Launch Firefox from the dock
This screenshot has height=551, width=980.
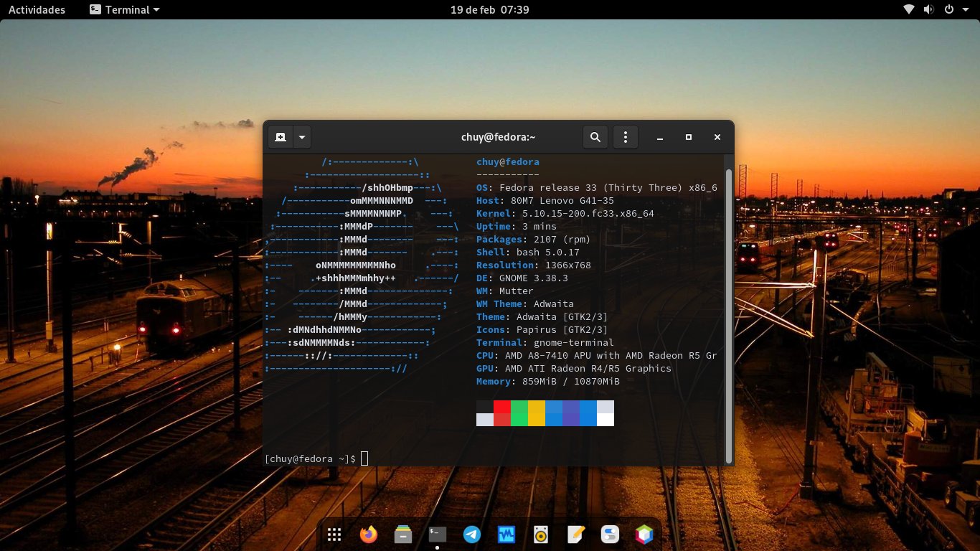(368, 534)
